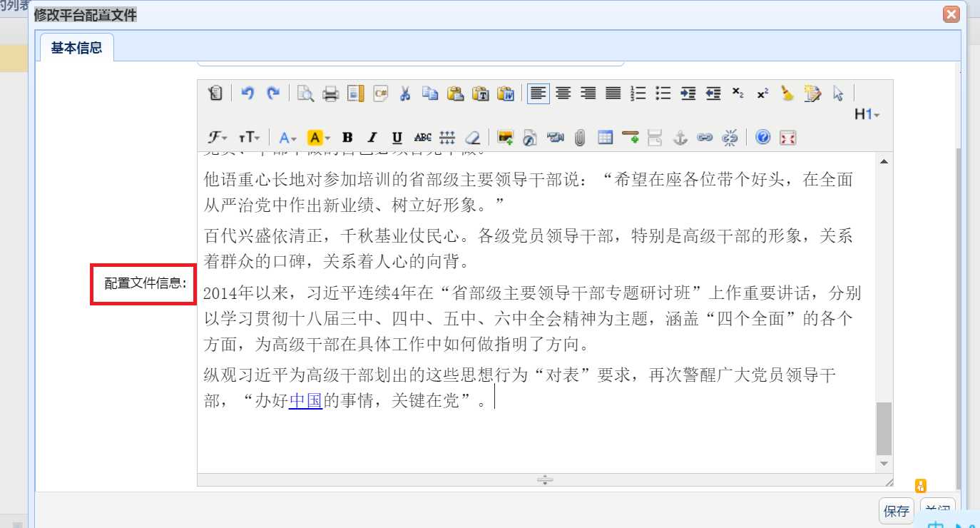This screenshot has height=528, width=980.
Task: Click the orange icon below the editor
Action: click(921, 486)
